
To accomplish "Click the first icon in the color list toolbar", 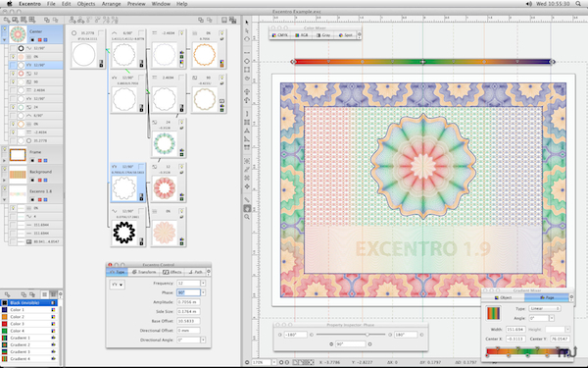I will [x=7, y=294].
